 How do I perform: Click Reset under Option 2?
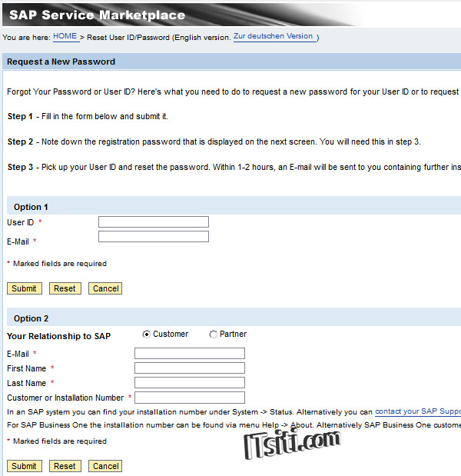coord(65,466)
